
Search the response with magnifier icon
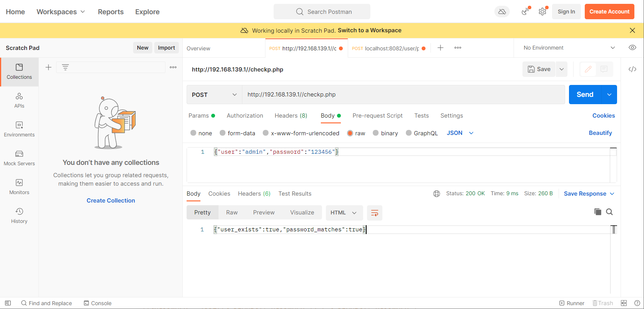pyautogui.click(x=609, y=212)
